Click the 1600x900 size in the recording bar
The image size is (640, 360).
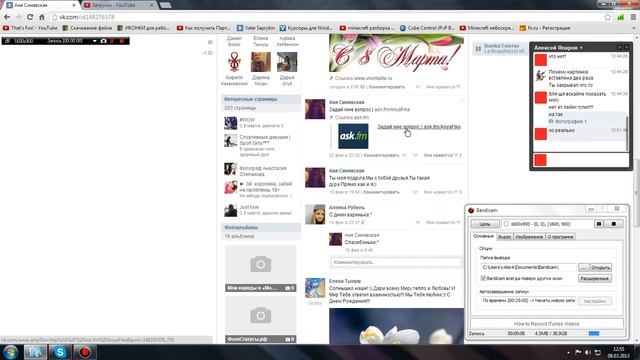tap(23, 41)
